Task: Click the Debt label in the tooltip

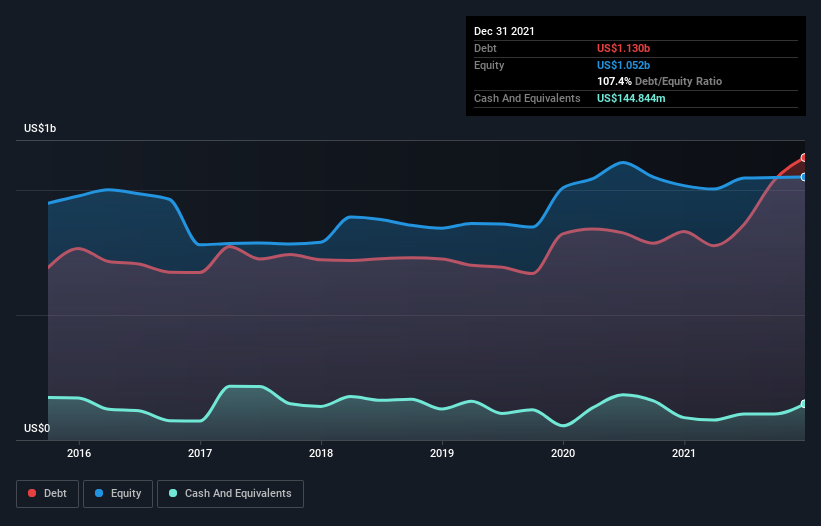Action: pyautogui.click(x=485, y=48)
